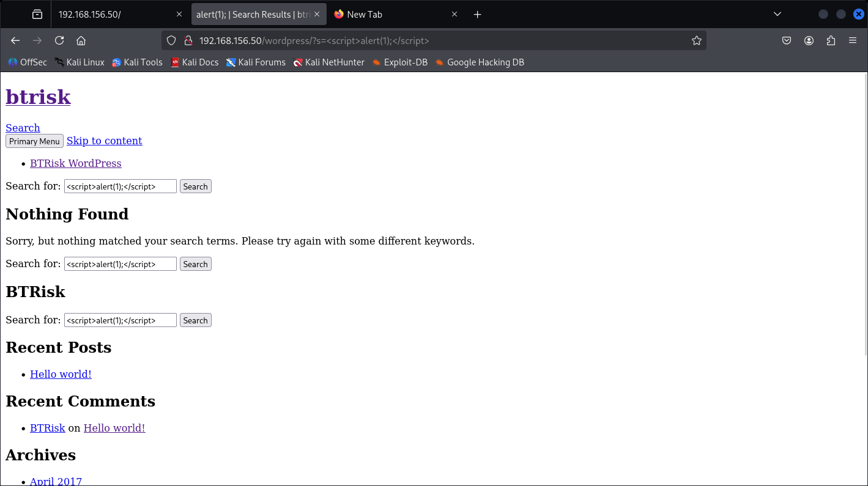Maximize the Firefox window
This screenshot has height=486, width=868.
[841, 14]
